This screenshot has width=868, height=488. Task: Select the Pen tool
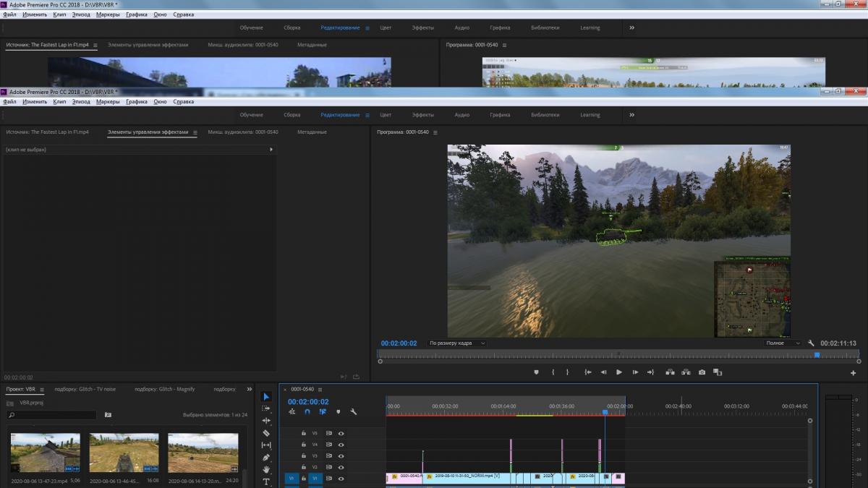[x=266, y=457]
